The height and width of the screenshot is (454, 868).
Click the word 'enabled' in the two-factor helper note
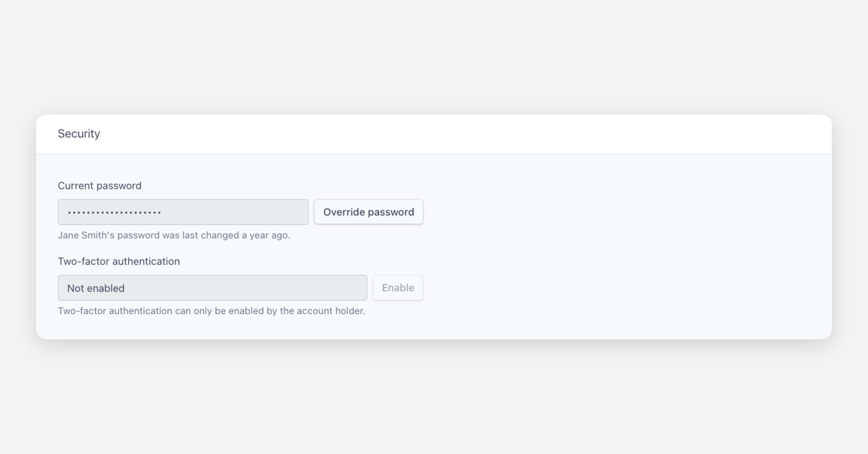[x=246, y=311]
